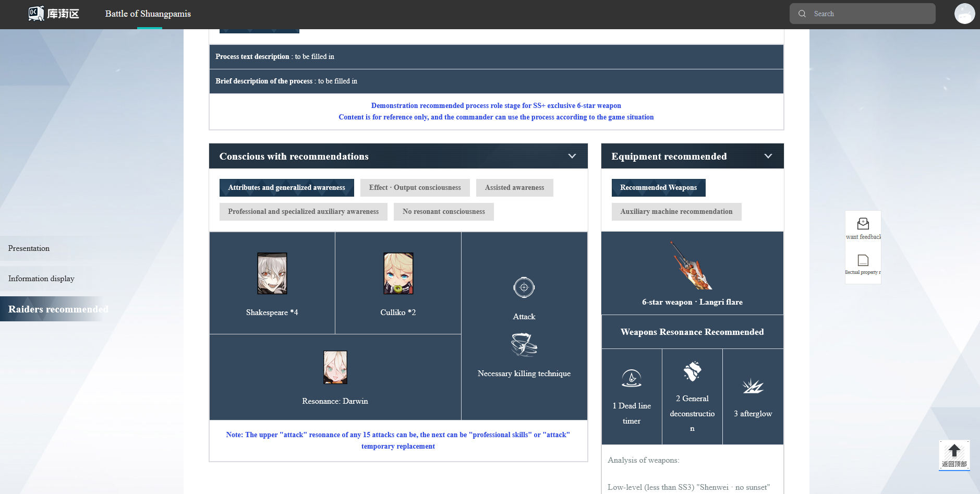
Task: Click the 6-star weapon Langri flare label
Action: pyautogui.click(x=693, y=302)
